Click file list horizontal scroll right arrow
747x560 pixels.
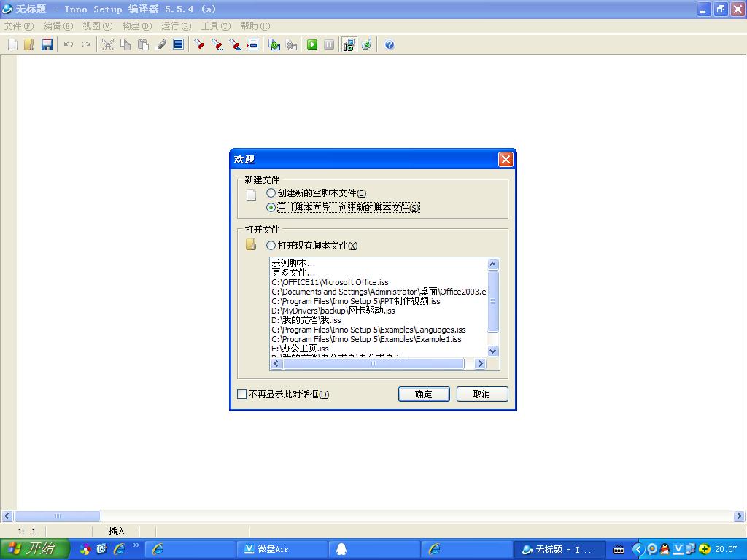click(480, 364)
